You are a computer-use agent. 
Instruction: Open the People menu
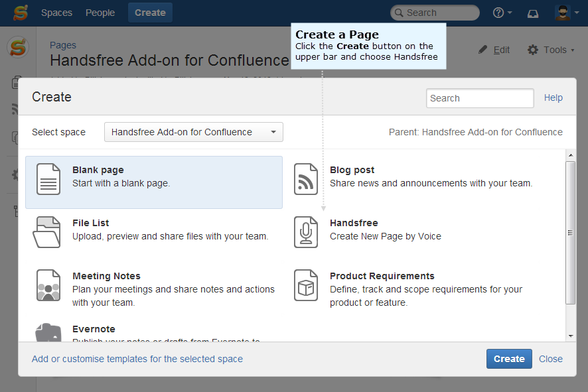100,13
